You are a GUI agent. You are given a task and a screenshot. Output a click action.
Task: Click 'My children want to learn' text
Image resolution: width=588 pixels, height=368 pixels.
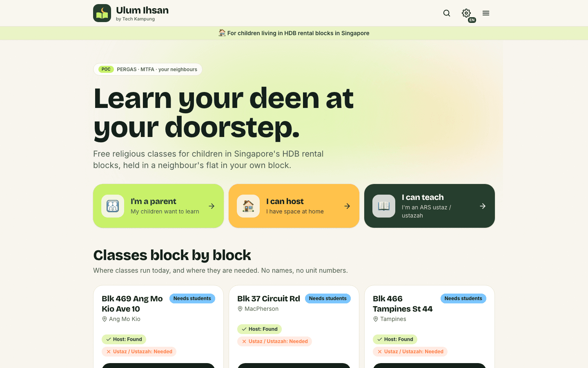pos(165,211)
